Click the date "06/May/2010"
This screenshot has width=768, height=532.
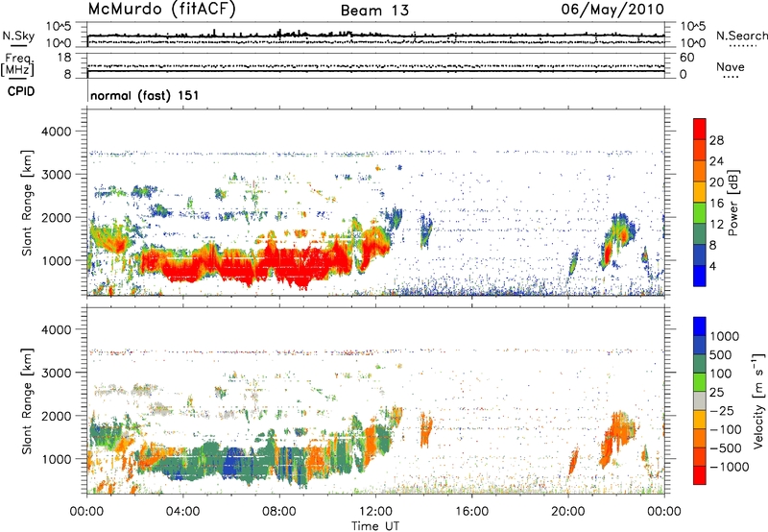(612, 10)
